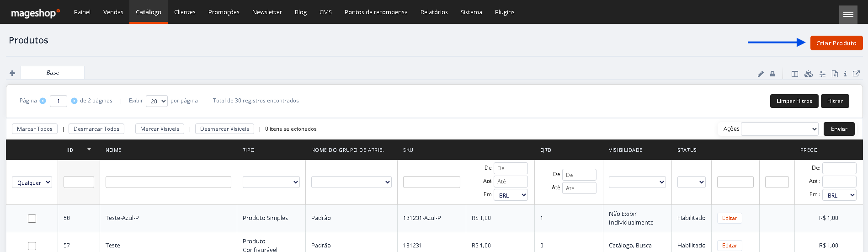Click the padlock icon in grid toolbar
Screen dimensions: 868x252
772,74
